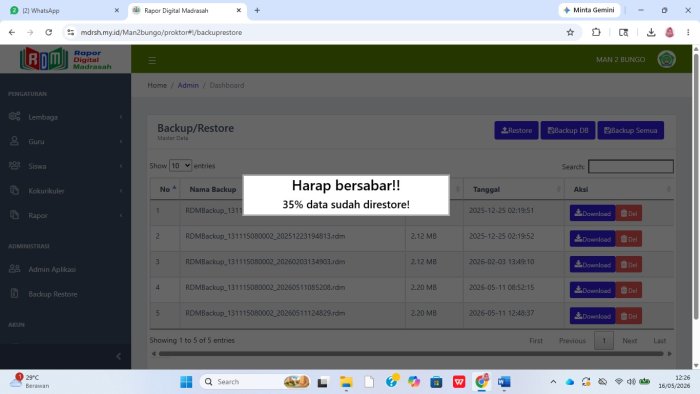Expand the Rapor chevron arrow
Screen dimensions: 700x394
(121, 216)
